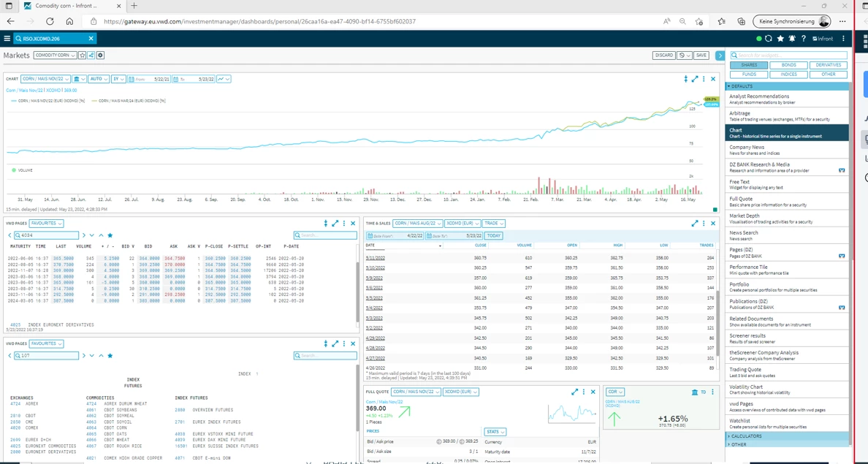868x464 pixels.
Task: Open the 5/11/2022 date link
Action: (x=375, y=257)
